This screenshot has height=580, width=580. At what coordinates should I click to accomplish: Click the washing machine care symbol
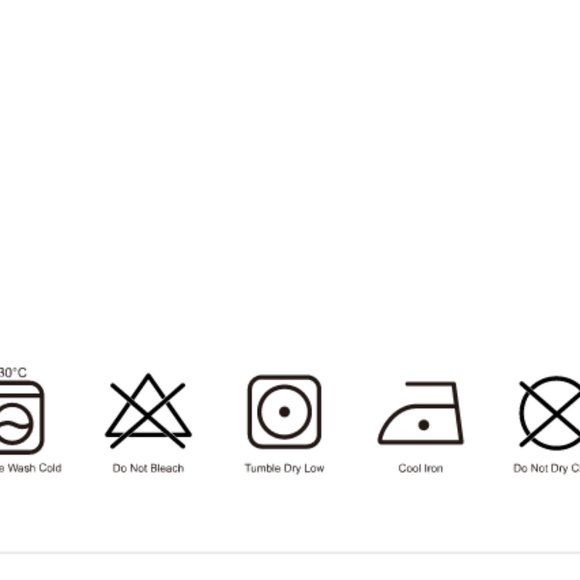pyautogui.click(x=20, y=417)
